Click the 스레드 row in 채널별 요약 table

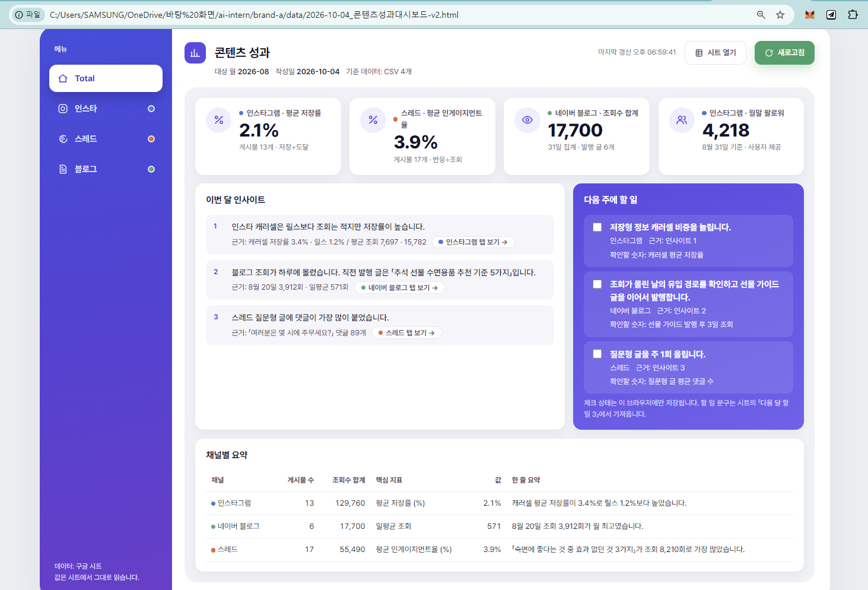click(499, 550)
